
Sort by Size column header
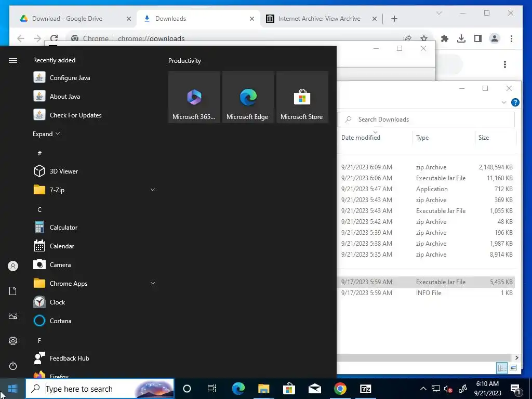(495, 137)
